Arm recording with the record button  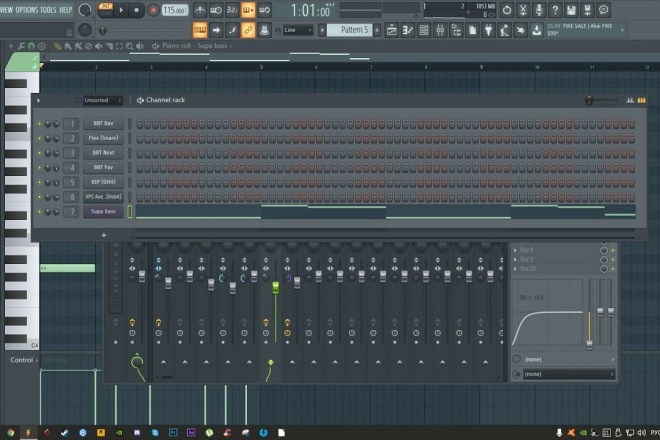pos(153,10)
